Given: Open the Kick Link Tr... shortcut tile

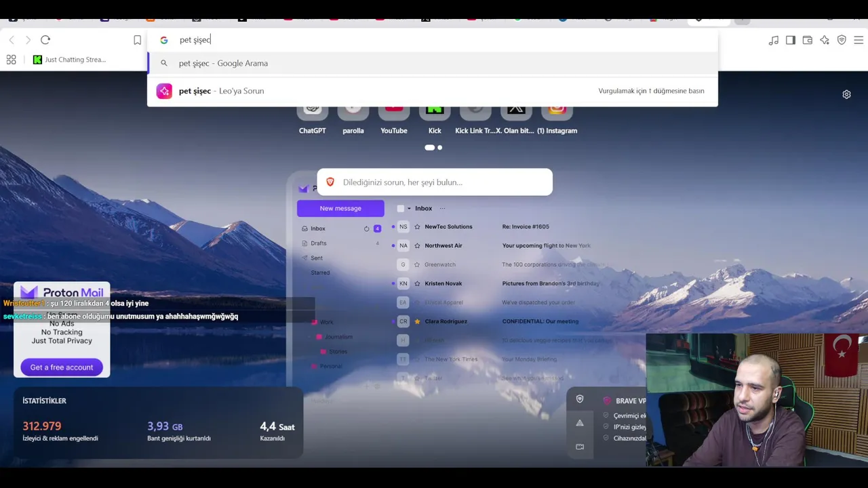Looking at the screenshot, I should (475, 119).
